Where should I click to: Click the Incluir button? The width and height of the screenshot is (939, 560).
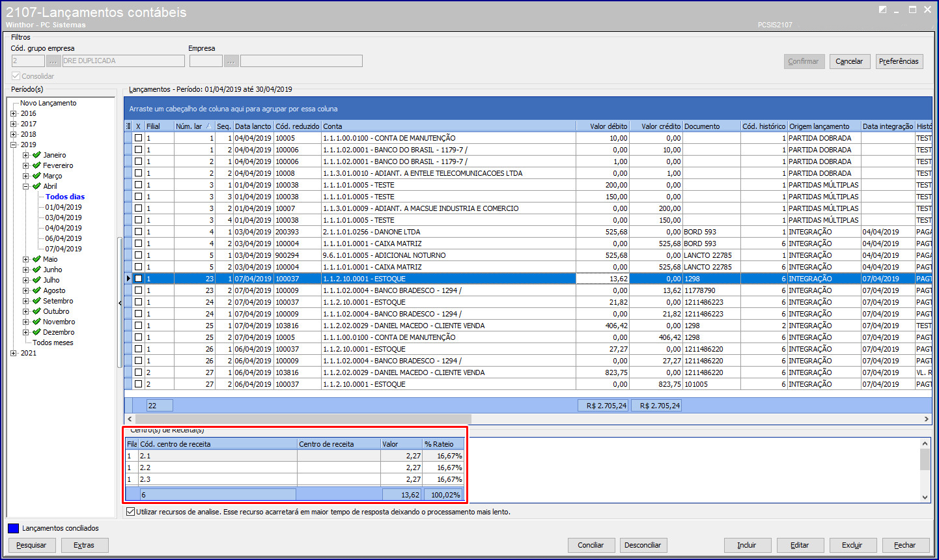(x=747, y=545)
